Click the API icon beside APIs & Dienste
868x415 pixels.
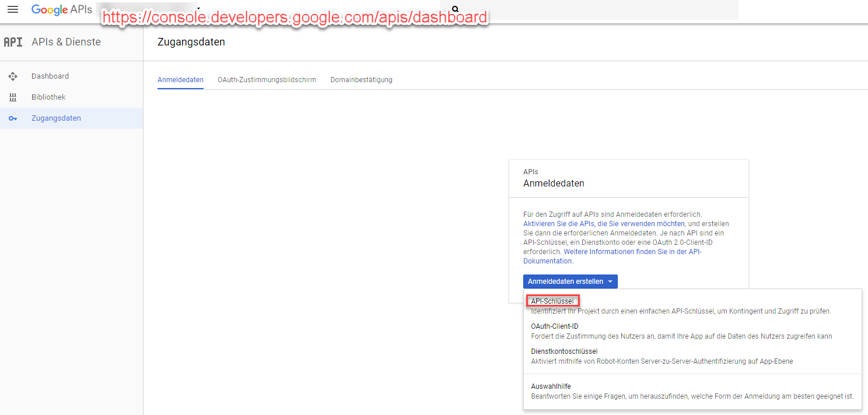coord(13,42)
